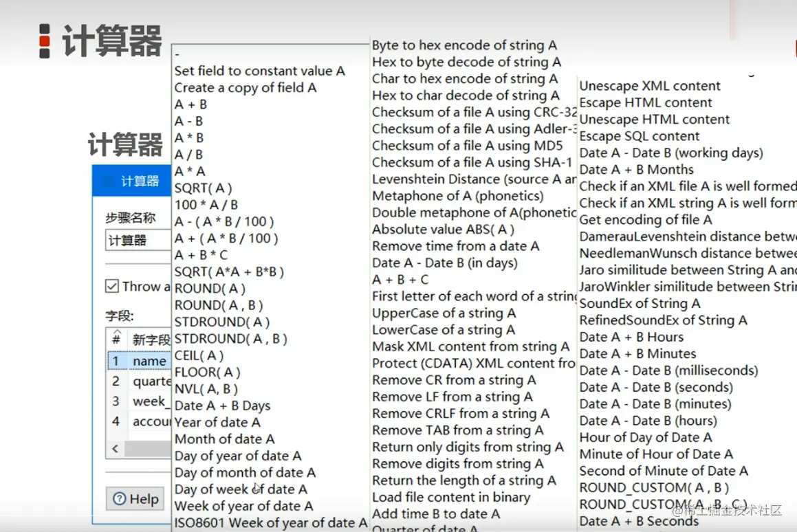The height and width of the screenshot is (532, 797).
Task: Select the account row in fields table
Action: (140, 421)
